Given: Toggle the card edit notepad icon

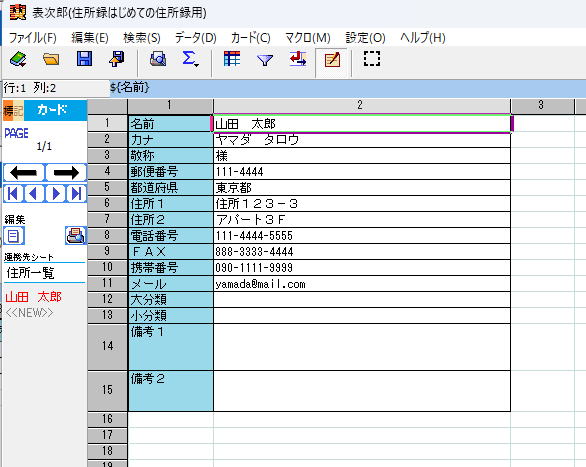Looking at the screenshot, I should pos(332,60).
